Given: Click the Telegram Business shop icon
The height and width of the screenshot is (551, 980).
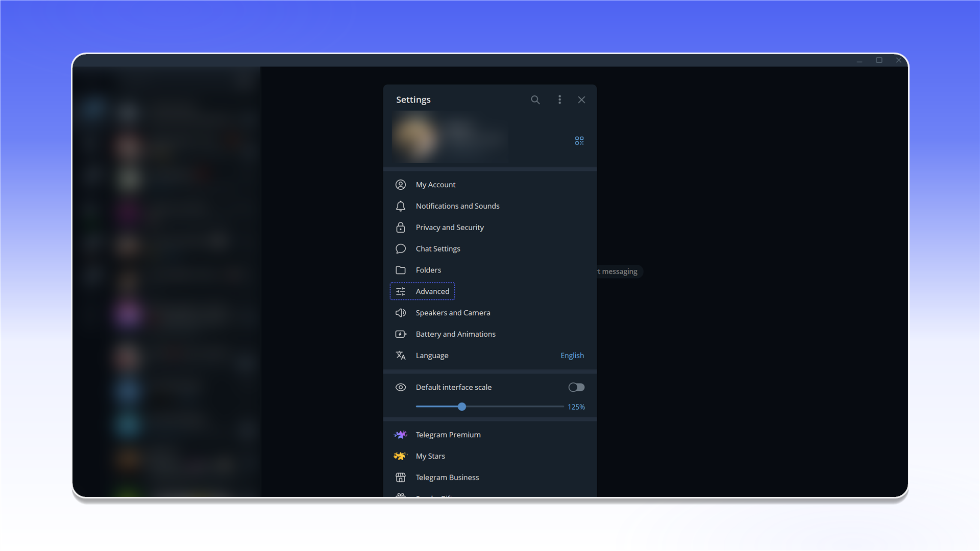Looking at the screenshot, I should point(401,478).
